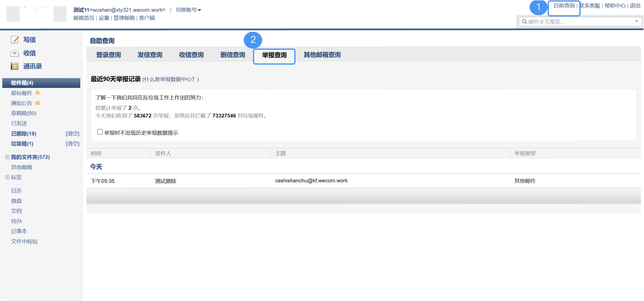Screen dimensions: 644x301
Task: Click the inbox receive mail icon
Action: pyautogui.click(x=15, y=53)
